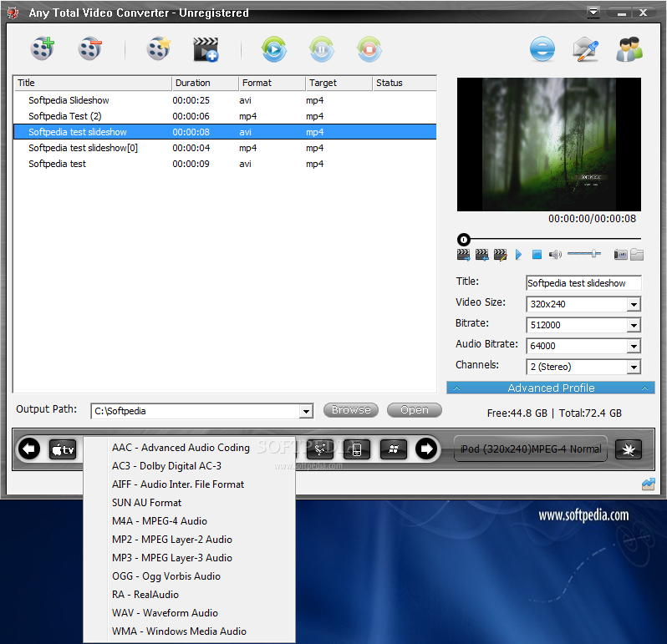Choose OGG - Ogg Vorbis Audio

[189, 576]
